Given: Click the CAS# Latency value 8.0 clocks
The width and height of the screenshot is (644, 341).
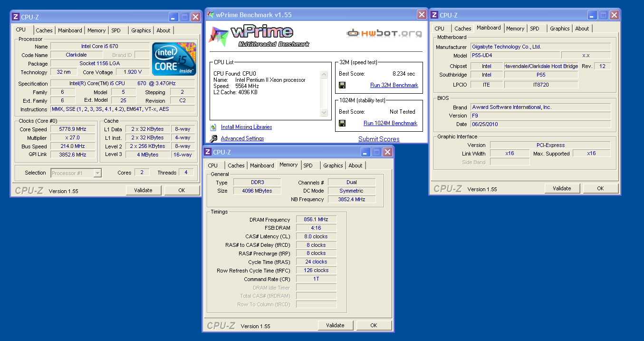Looking at the screenshot, I should click(316, 237).
